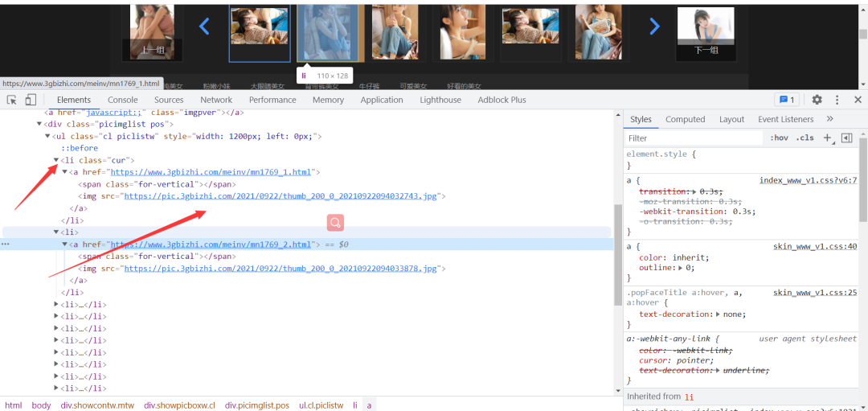Open the thumb_200_0_20210922094033878.jpg src link

click(281, 268)
